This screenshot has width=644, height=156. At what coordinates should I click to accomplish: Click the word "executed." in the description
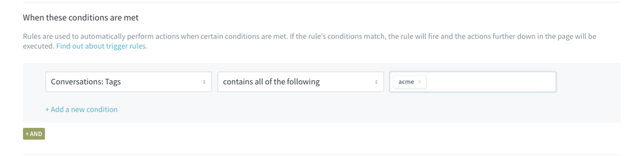(38, 46)
